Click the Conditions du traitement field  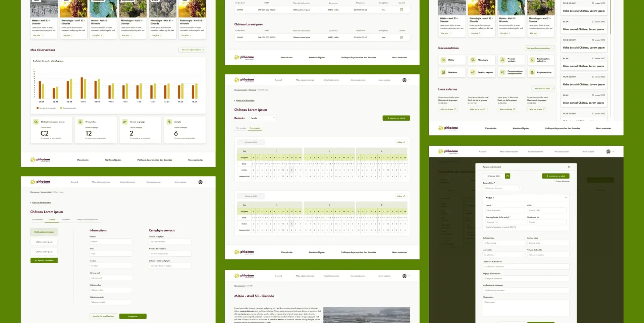tap(526, 267)
